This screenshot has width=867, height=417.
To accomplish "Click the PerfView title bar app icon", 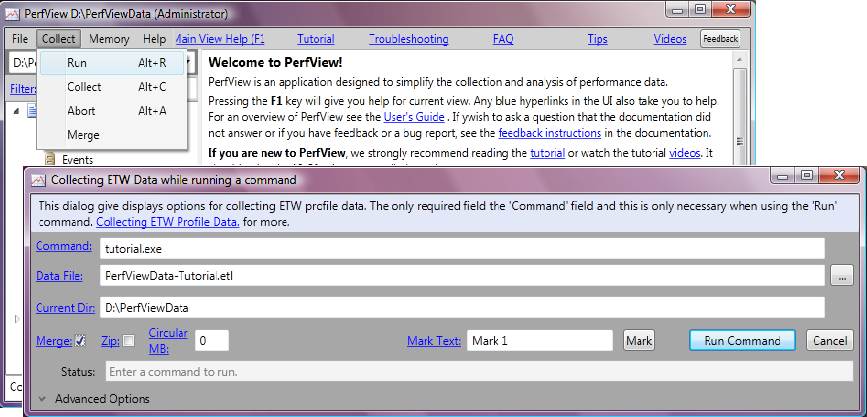I will coord(12,13).
